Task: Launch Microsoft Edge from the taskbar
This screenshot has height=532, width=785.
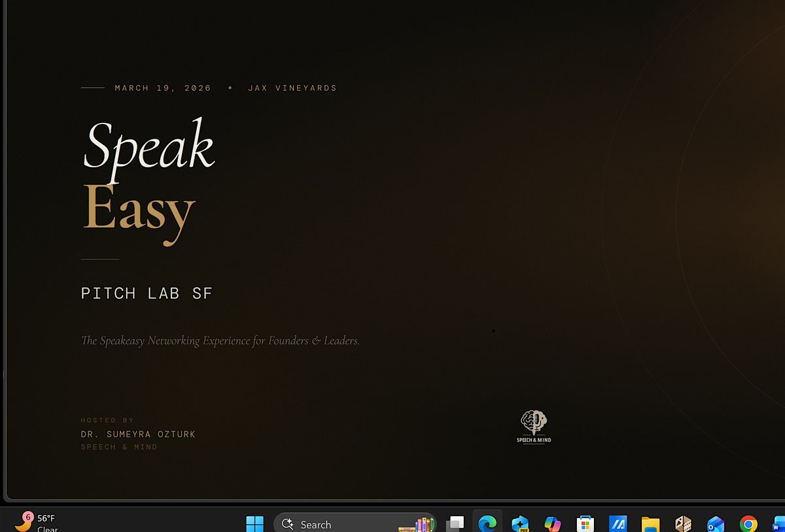Action: [487, 524]
